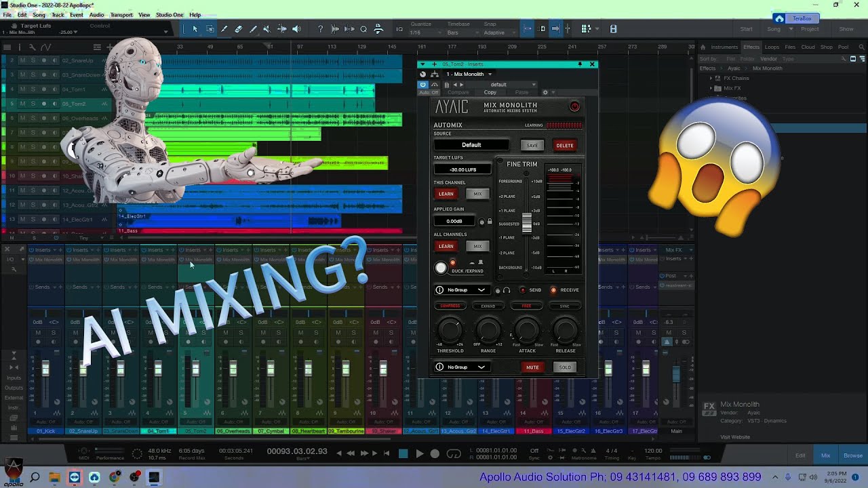This screenshot has height=488, width=868.
Task: Toggle FREE attack mode button
Action: pyautogui.click(x=526, y=306)
